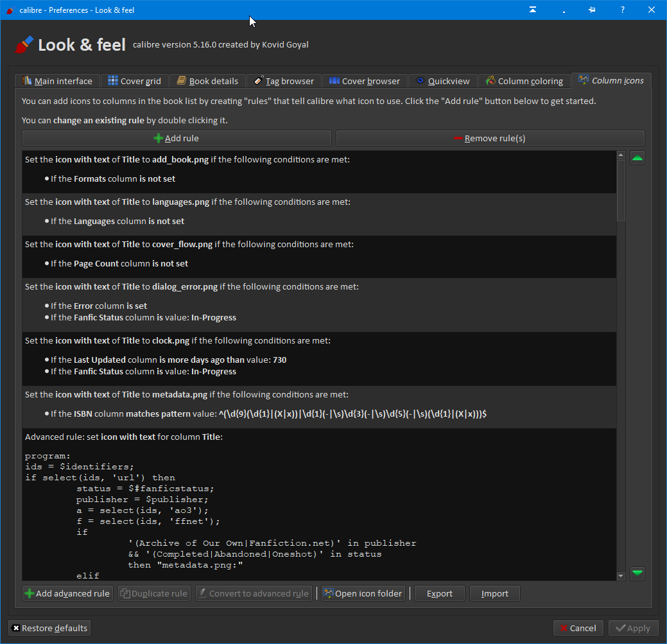The height and width of the screenshot is (644, 667).
Task: Open the Main interface tab
Action: 57,81
